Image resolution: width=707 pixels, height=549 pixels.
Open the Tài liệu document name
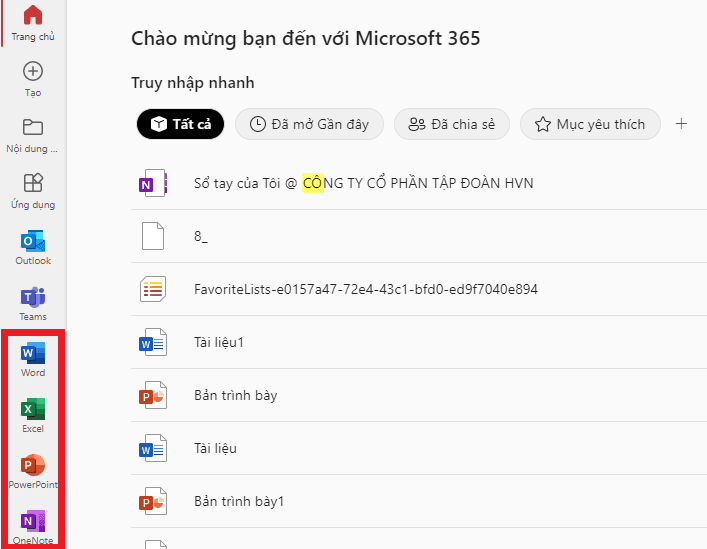coord(215,448)
